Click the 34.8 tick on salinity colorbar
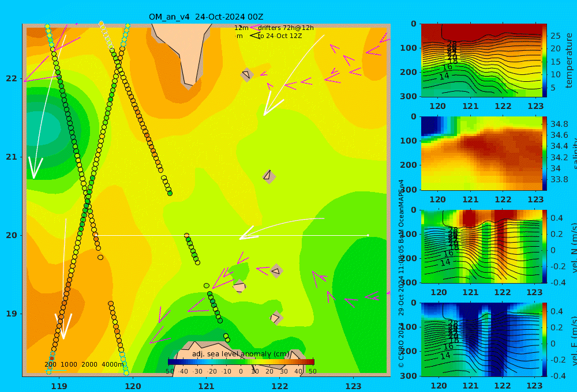The width and height of the screenshot is (577, 392). tap(559, 124)
